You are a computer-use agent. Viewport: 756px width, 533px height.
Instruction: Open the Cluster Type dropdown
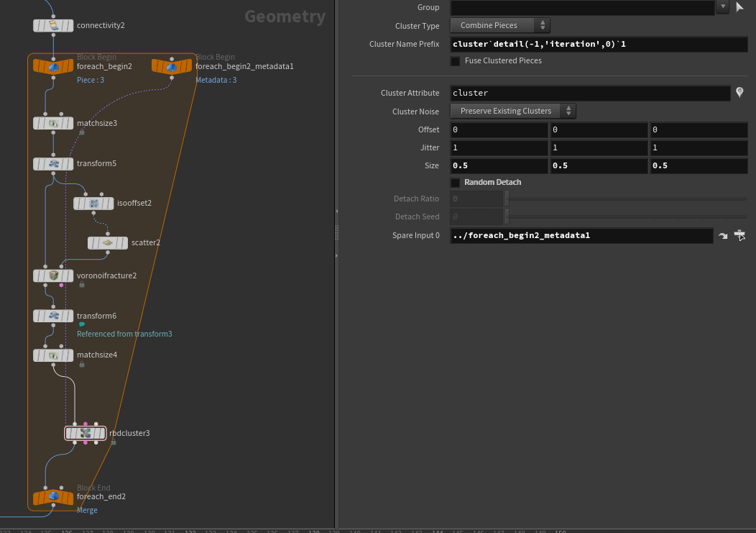click(x=500, y=26)
